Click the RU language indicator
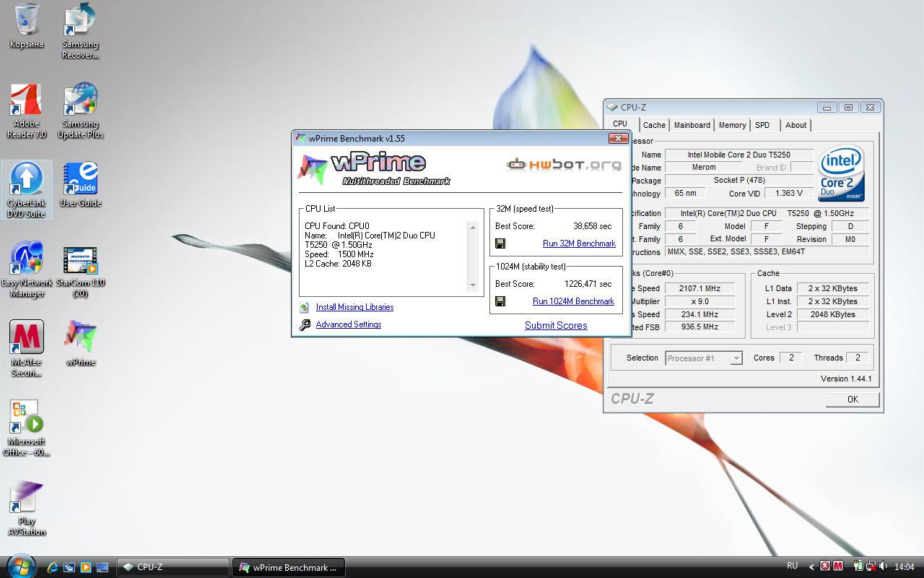This screenshot has height=578, width=924. point(792,566)
